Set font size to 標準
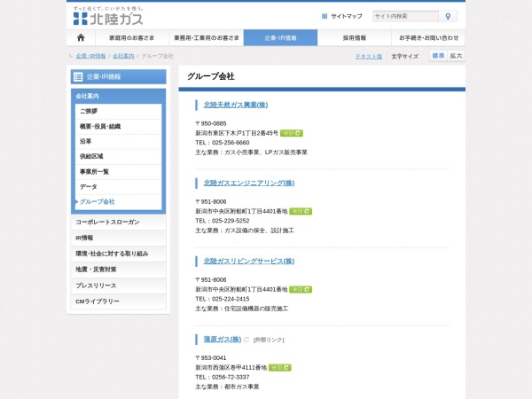This screenshot has width=532, height=399. point(438,56)
